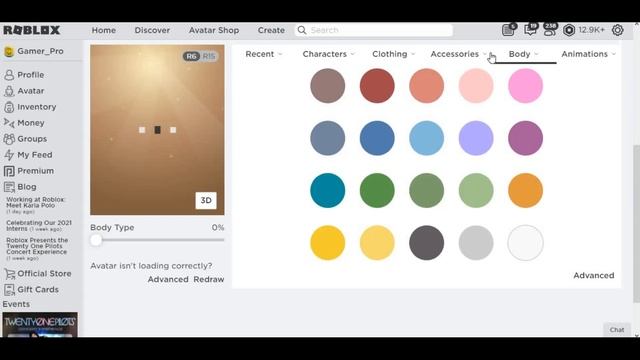Click the page vertical scrollbar

636,224
